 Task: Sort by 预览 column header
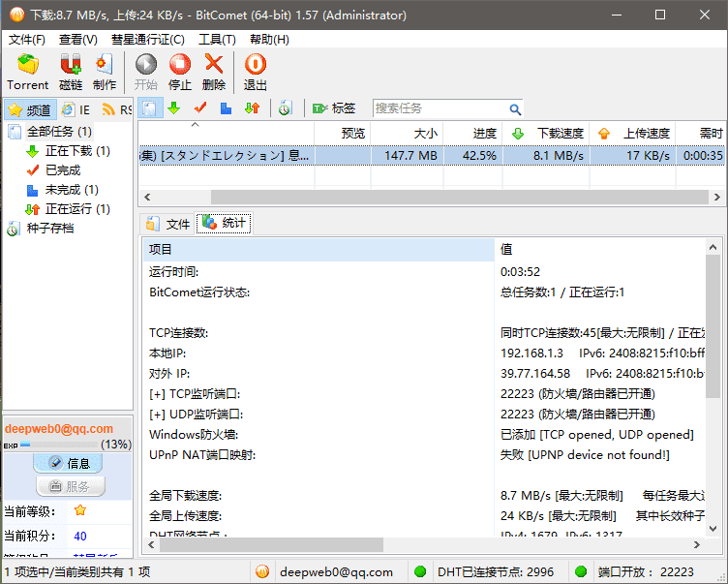coord(342,134)
